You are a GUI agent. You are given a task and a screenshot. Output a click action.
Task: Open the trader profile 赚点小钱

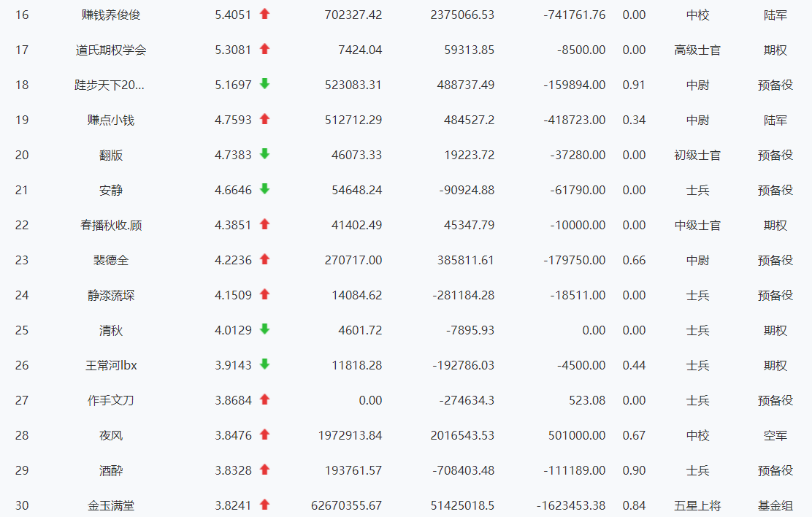(x=111, y=120)
